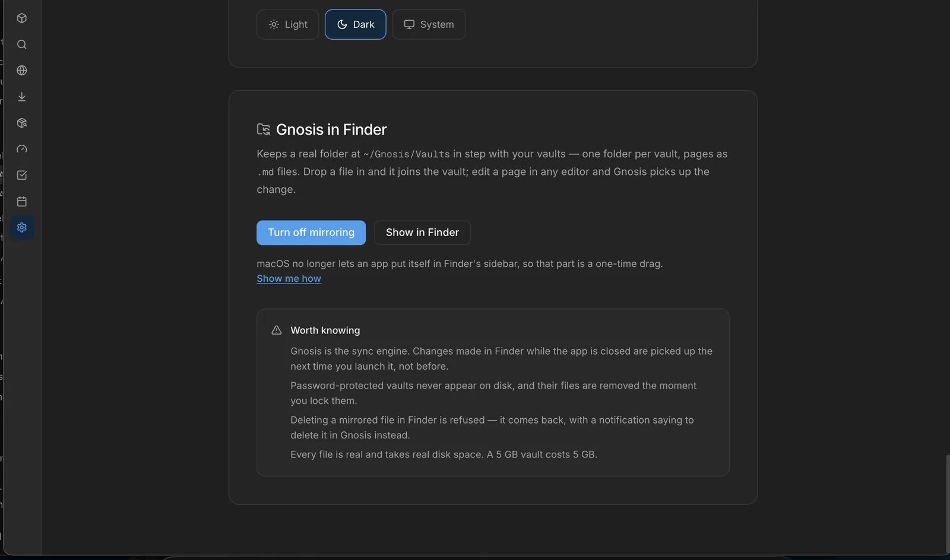Screen dimensions: 950x560
Task: Click the Worth knowing title
Action: (325, 330)
